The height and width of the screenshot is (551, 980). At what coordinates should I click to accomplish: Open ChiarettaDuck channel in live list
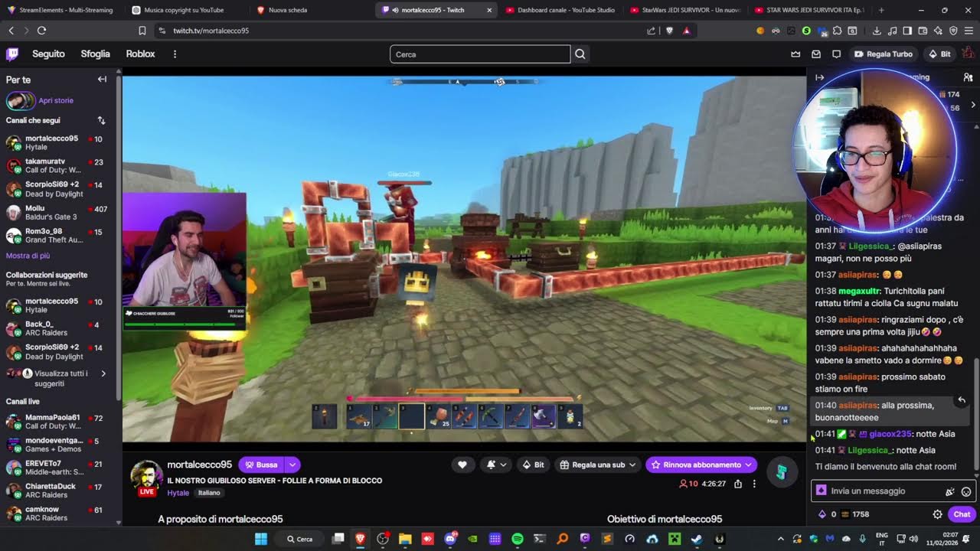57,491
